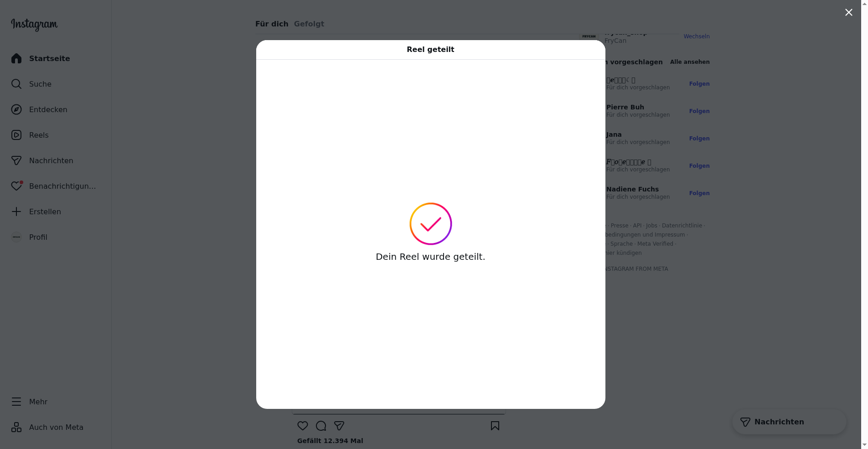Image resolution: width=868 pixels, height=449 pixels.
Task: Go to Reels via sidebar icon
Action: pyautogui.click(x=16, y=135)
